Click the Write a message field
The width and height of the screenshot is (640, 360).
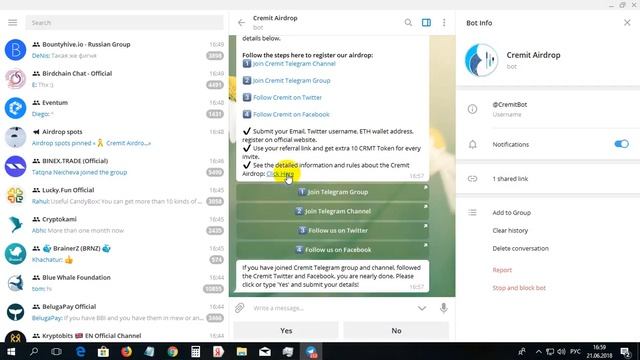pos(331,308)
